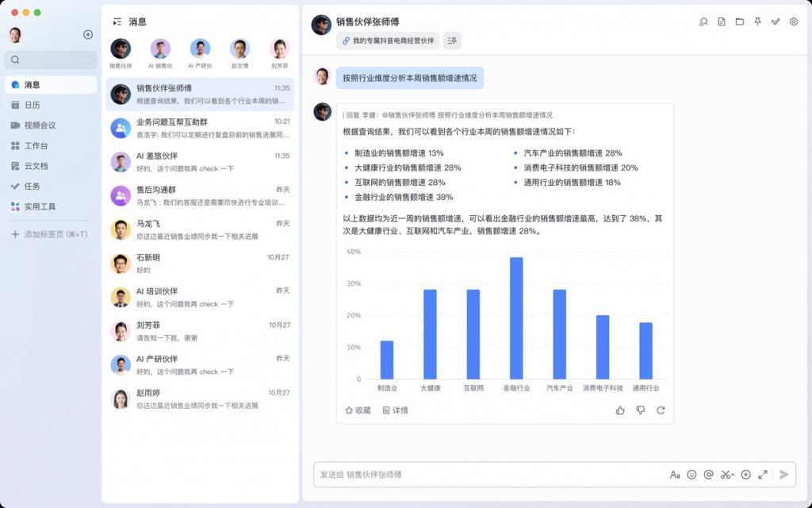This screenshot has height=508, width=812.
Task: Open the in-chat search magnifier icon
Action: (x=703, y=22)
